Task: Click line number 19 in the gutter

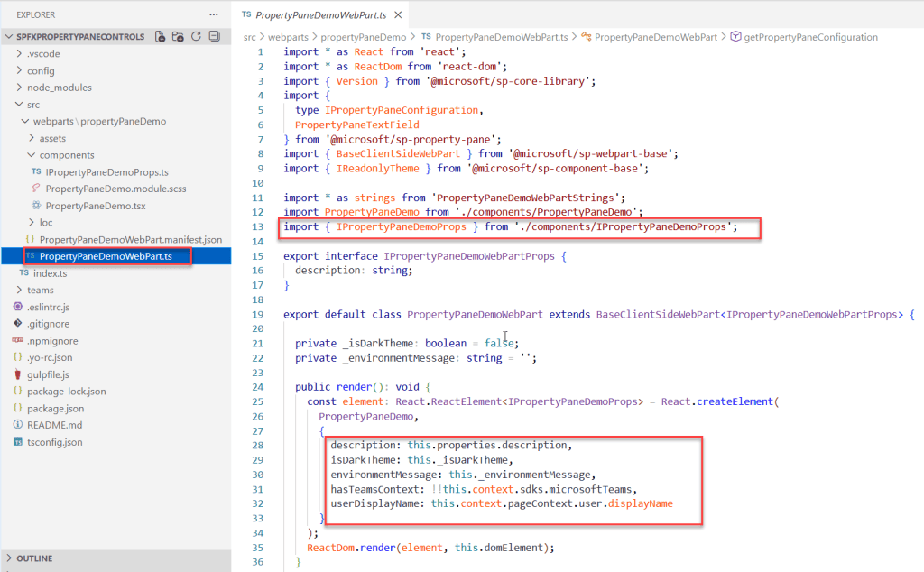Action: click(x=257, y=315)
